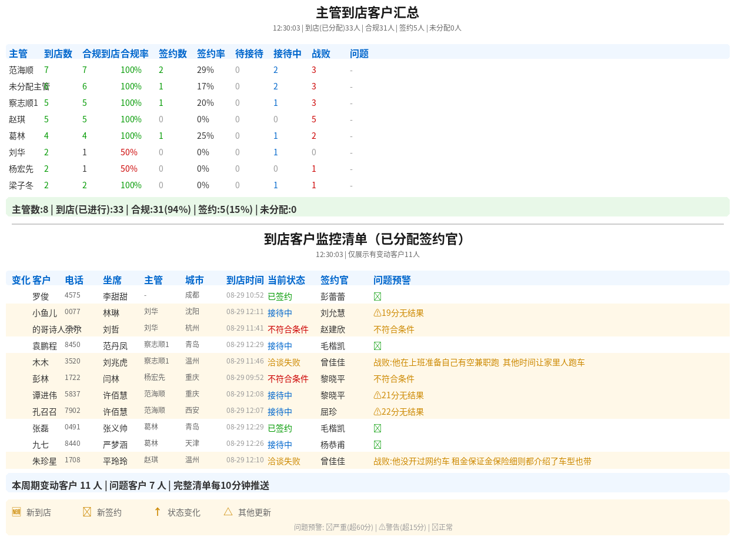This screenshot has width=735, height=560.
Task: Click the 新签约 legend icon
Action: (x=87, y=512)
